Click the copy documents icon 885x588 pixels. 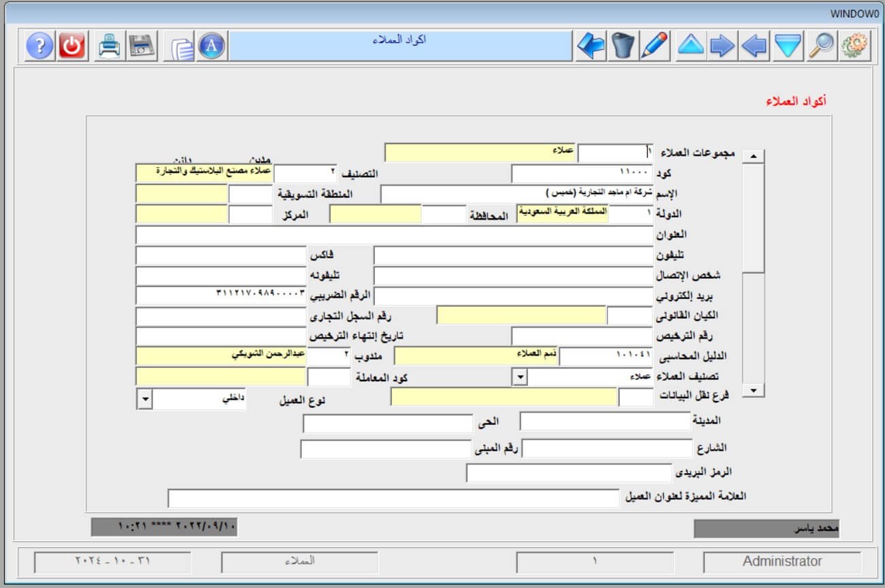tap(181, 48)
